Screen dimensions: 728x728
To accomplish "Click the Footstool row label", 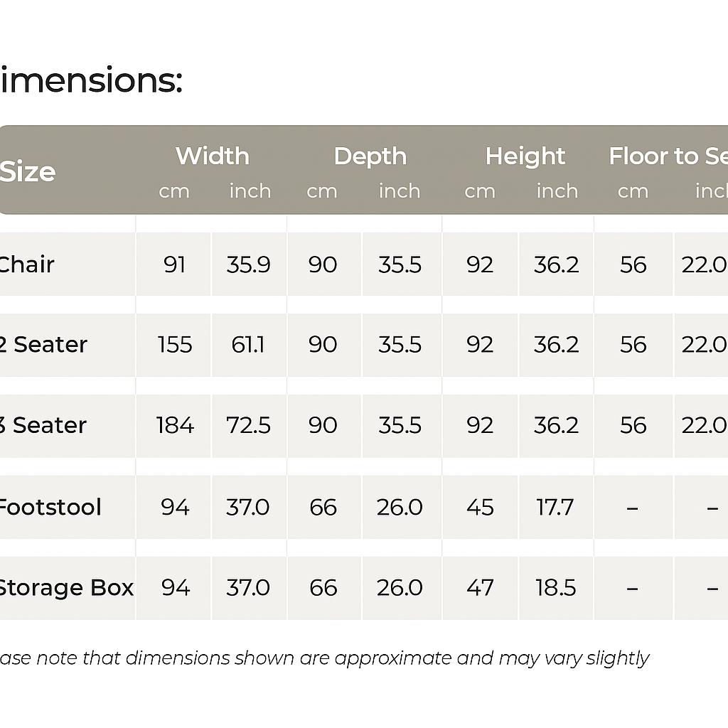I will tap(50, 508).
